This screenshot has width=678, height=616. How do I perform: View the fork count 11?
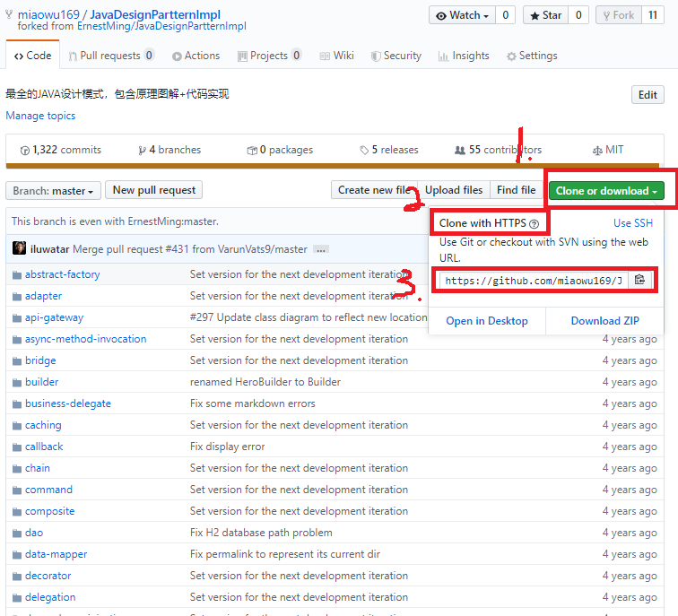(653, 15)
